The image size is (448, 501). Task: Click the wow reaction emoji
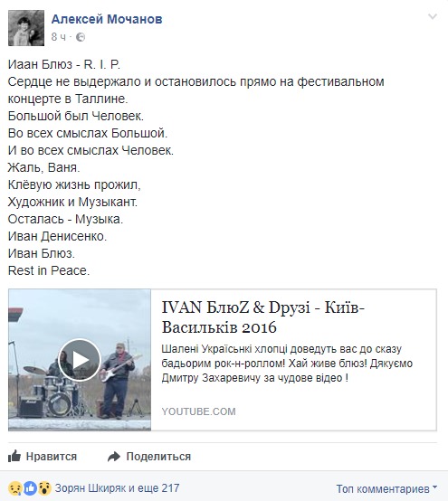[44, 488]
